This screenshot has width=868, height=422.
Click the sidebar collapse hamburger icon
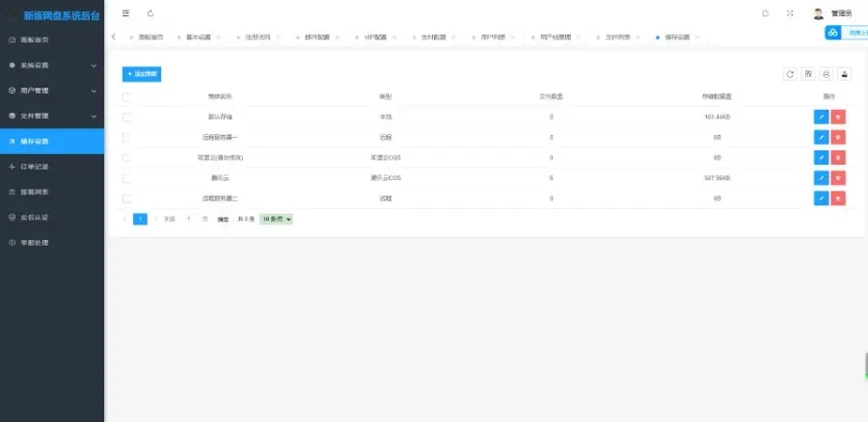click(x=125, y=13)
